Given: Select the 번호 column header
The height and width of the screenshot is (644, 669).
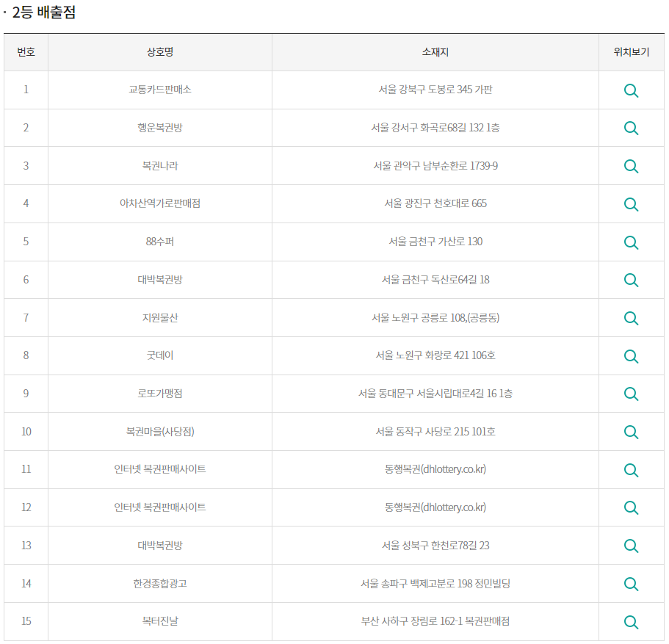Looking at the screenshot, I should coord(26,52).
